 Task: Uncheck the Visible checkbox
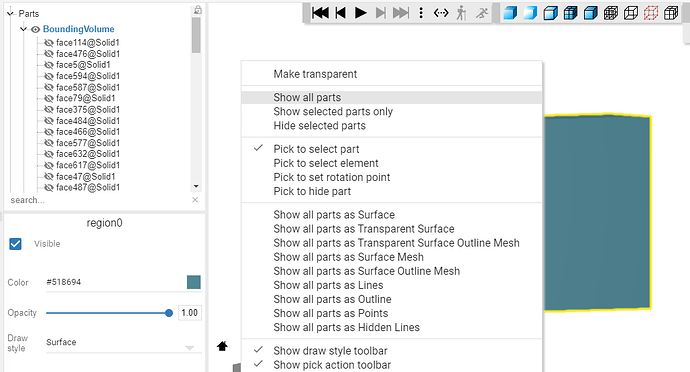(x=15, y=244)
